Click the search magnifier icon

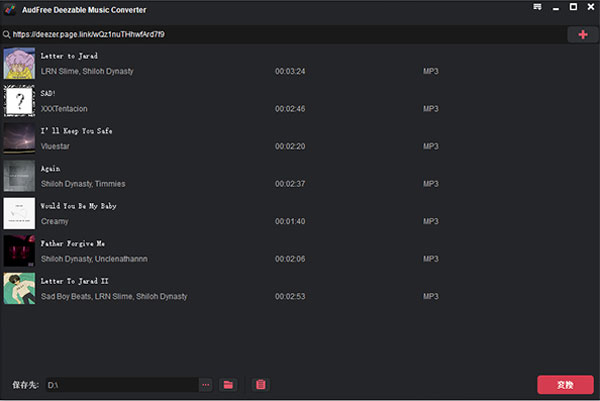pyautogui.click(x=6, y=35)
